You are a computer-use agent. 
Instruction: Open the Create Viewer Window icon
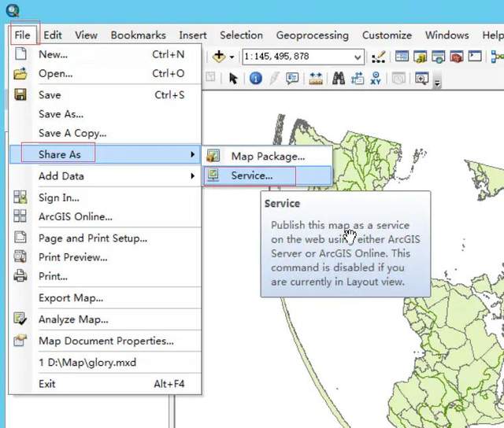pos(422,79)
